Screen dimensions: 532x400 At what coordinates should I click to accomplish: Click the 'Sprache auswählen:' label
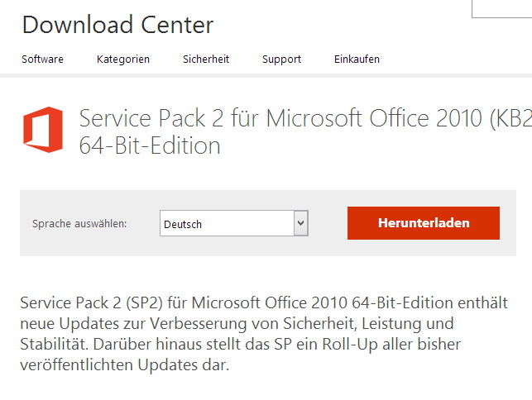pos(79,224)
